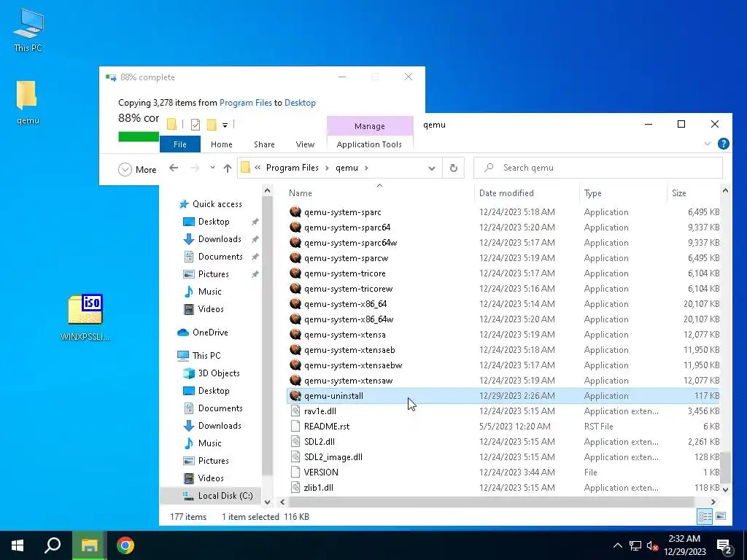This screenshot has width=747, height=560.
Task: Click Desktop link in copy dialog
Action: (x=300, y=102)
